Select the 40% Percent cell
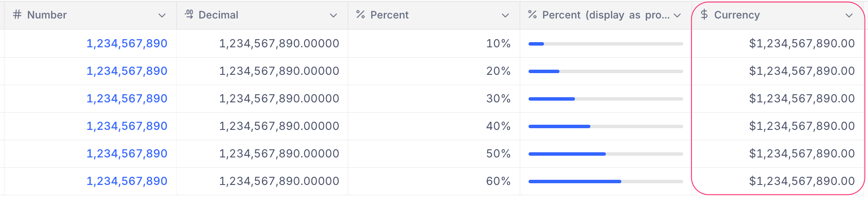This screenshot has width=868, height=197. coord(498,126)
